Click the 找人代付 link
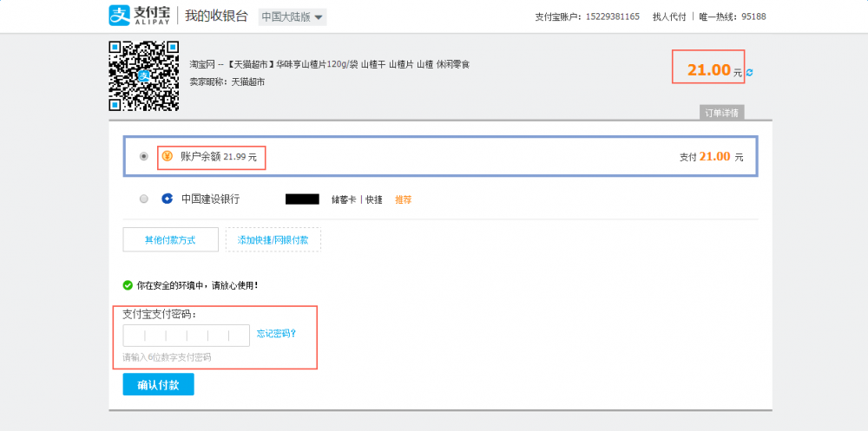 [669, 16]
